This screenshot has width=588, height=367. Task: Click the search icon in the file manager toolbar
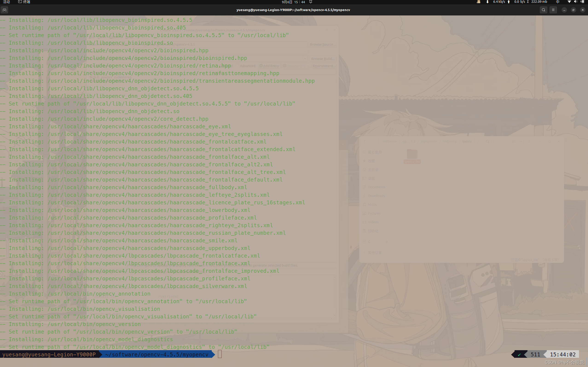488,141
